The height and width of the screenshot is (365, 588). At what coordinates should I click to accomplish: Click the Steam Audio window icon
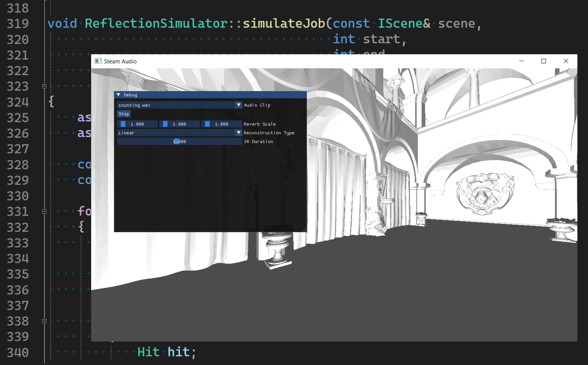(98, 61)
